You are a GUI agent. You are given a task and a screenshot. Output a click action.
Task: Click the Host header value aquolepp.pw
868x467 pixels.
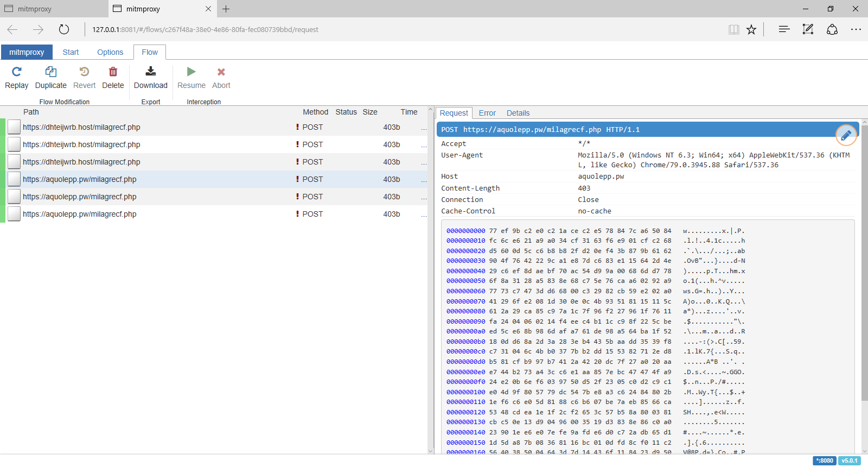coord(601,176)
